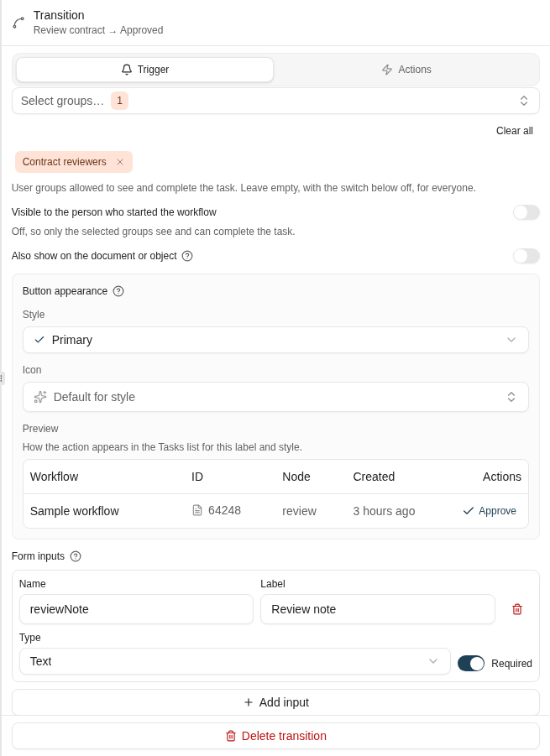Click the panel edge drag handle dots
The width and height of the screenshot is (550, 756).
[2, 378]
